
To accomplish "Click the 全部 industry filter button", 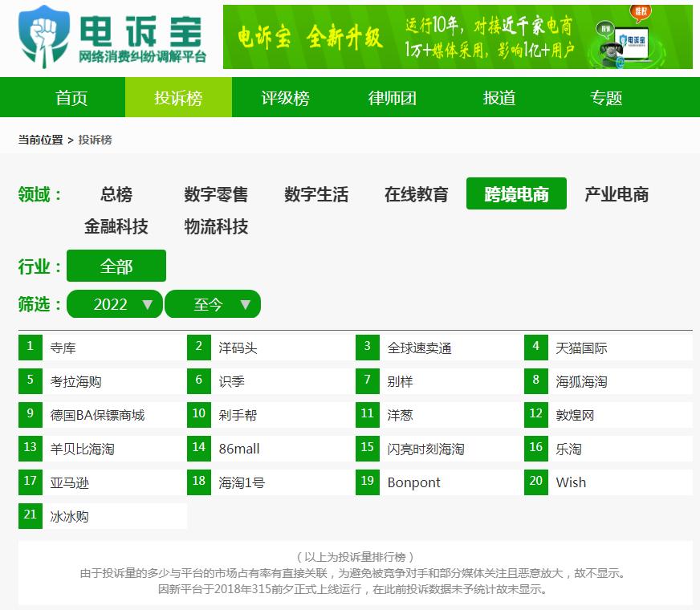I will point(116,266).
